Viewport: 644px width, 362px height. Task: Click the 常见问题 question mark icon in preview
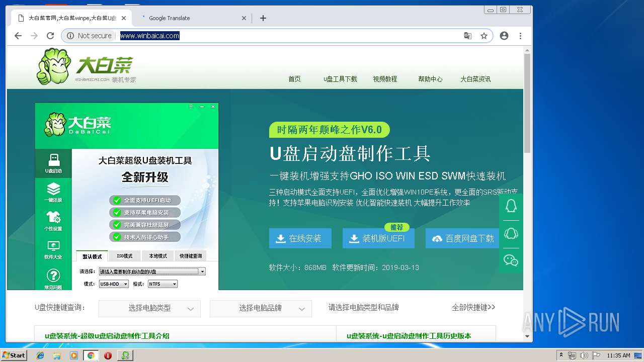(x=53, y=279)
